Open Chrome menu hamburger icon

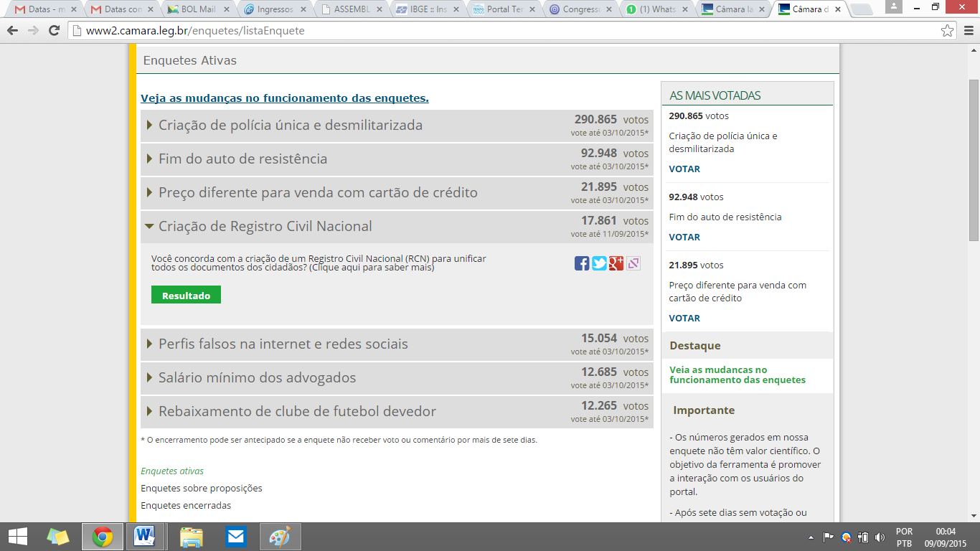tap(966, 31)
